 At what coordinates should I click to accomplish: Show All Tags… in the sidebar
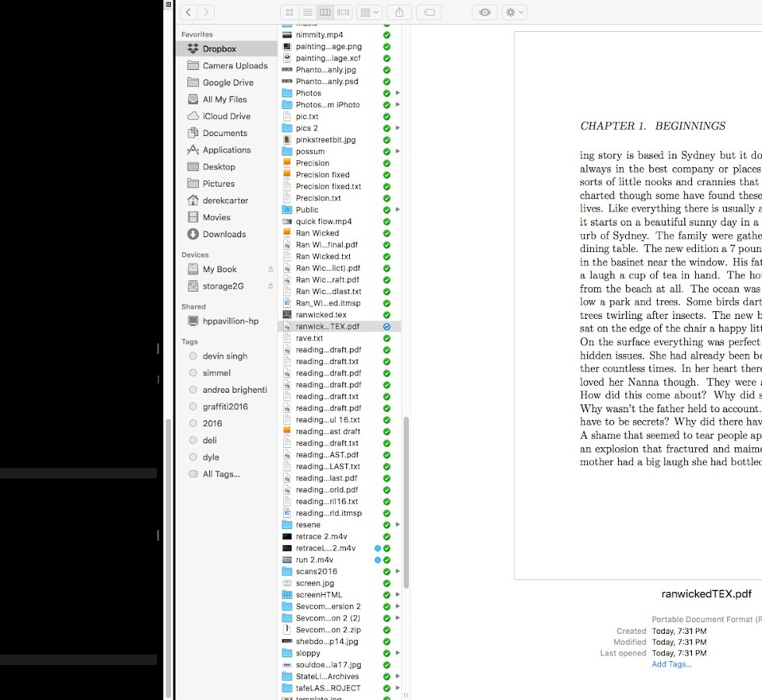pos(221,474)
